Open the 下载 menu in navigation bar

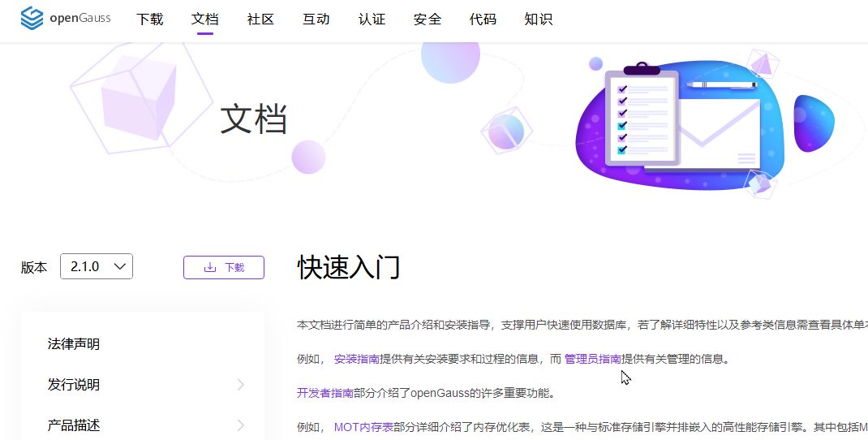coord(150,19)
